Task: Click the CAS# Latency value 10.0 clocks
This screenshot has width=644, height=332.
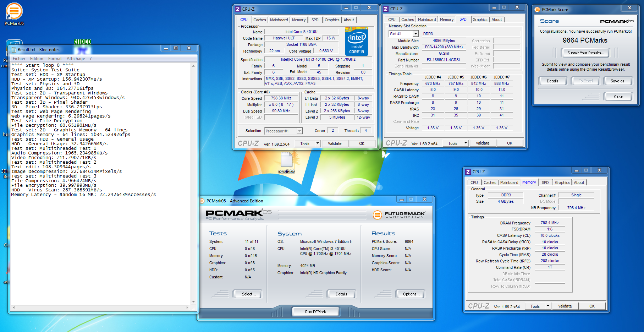Action: (550, 235)
